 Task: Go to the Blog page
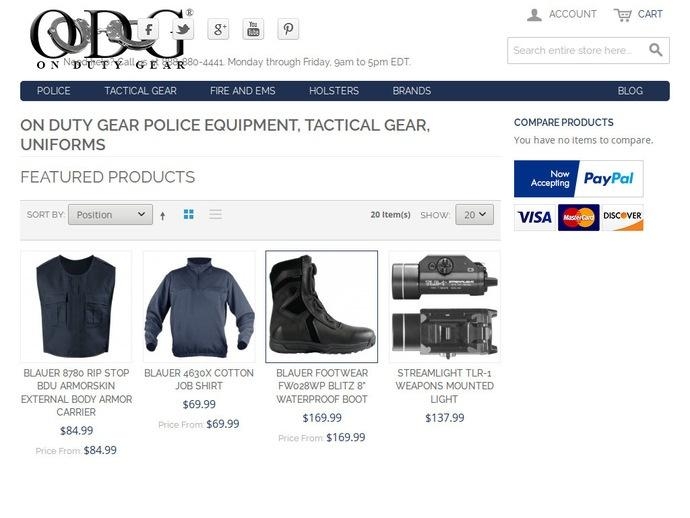(x=630, y=91)
